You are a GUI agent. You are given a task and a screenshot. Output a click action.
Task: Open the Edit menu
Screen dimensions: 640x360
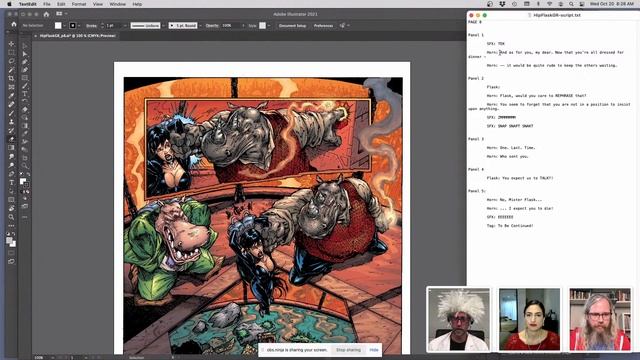click(x=61, y=4)
